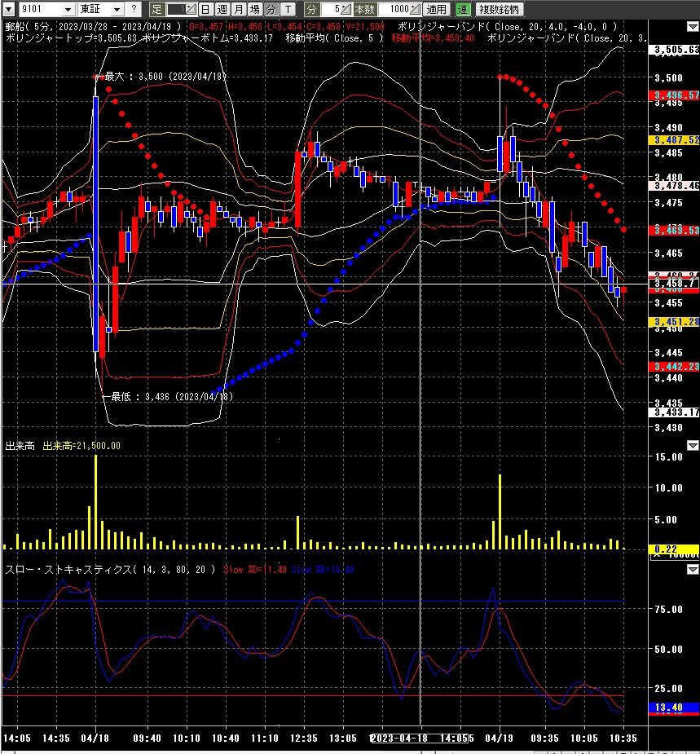Click the 12:35 time axis label
700x754 pixels.
pos(304,739)
